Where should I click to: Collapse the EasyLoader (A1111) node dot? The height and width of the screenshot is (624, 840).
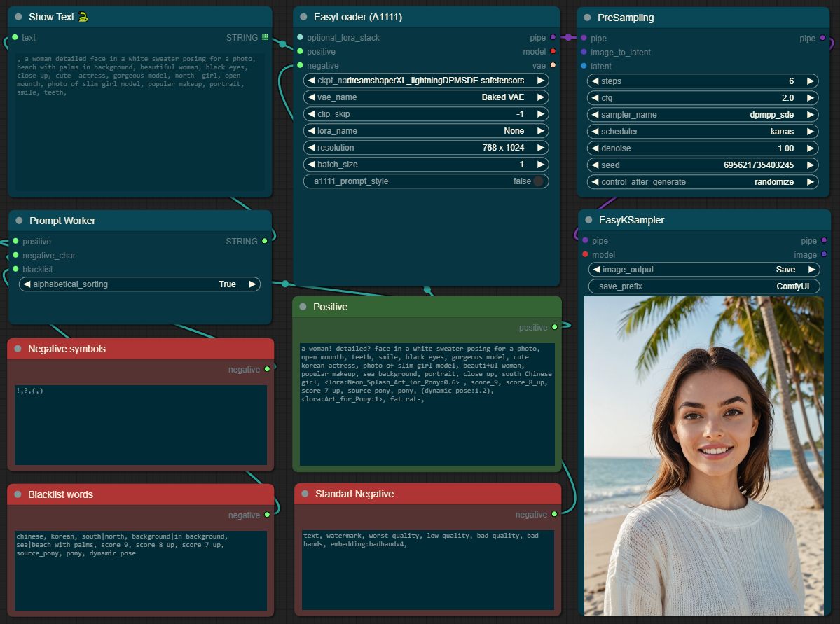(303, 17)
